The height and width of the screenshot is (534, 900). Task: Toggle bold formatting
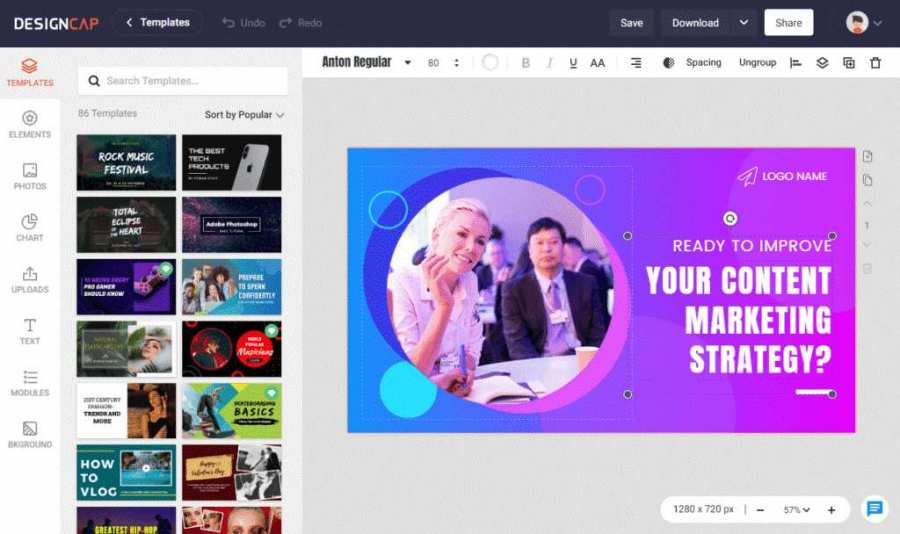pos(525,63)
